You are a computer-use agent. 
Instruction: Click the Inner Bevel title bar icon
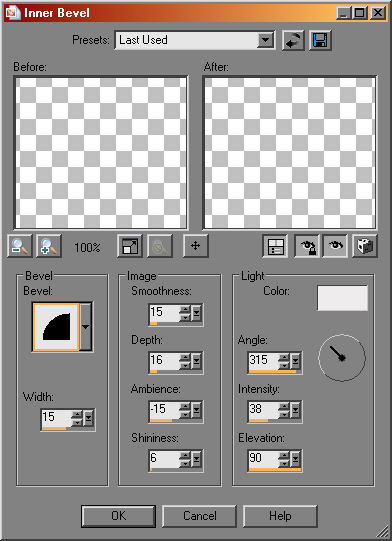[13, 13]
